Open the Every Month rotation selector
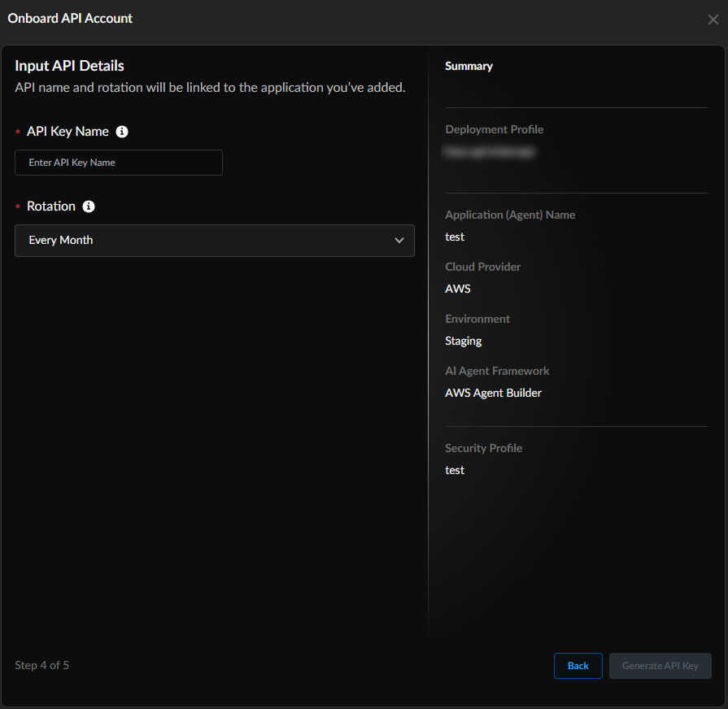 click(x=214, y=241)
